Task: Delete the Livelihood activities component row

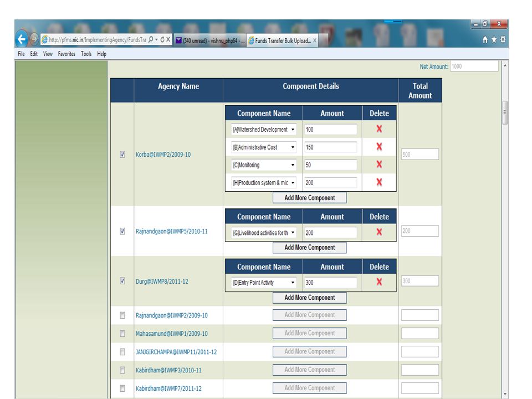Action: pyautogui.click(x=379, y=232)
